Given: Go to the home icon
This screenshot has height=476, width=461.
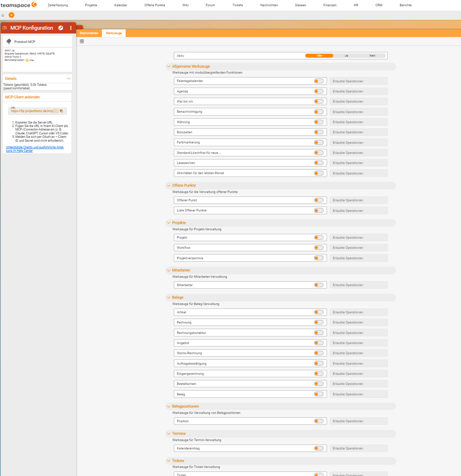Looking at the screenshot, I should (x=3, y=15).
